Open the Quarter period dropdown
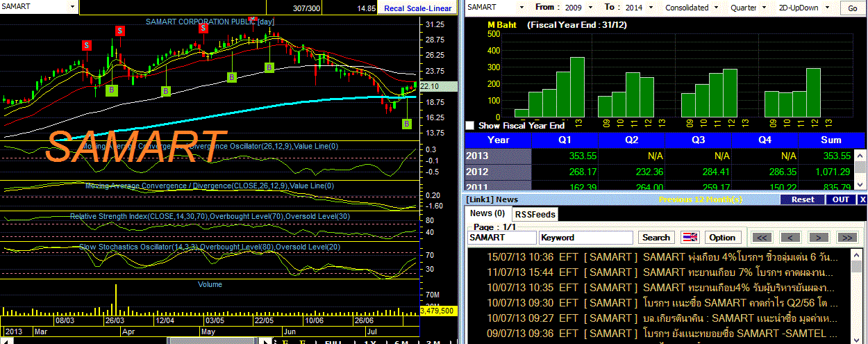 [763, 8]
